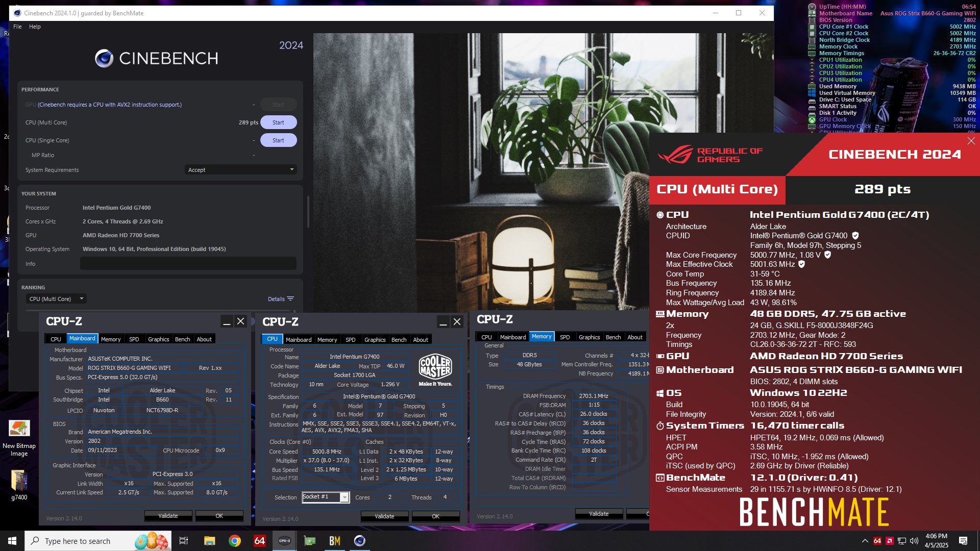Open Task View on the taskbar
This screenshot has height=551, width=980.
coord(184,541)
